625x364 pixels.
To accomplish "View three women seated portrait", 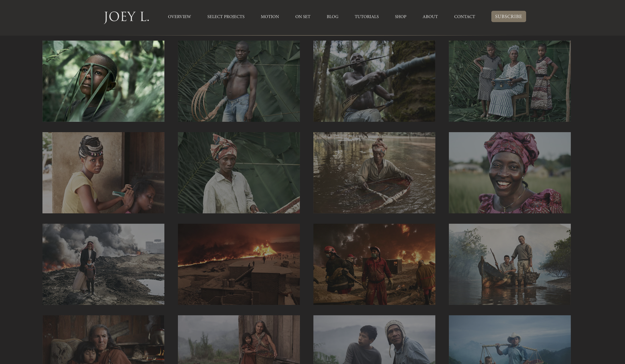I will [509, 81].
